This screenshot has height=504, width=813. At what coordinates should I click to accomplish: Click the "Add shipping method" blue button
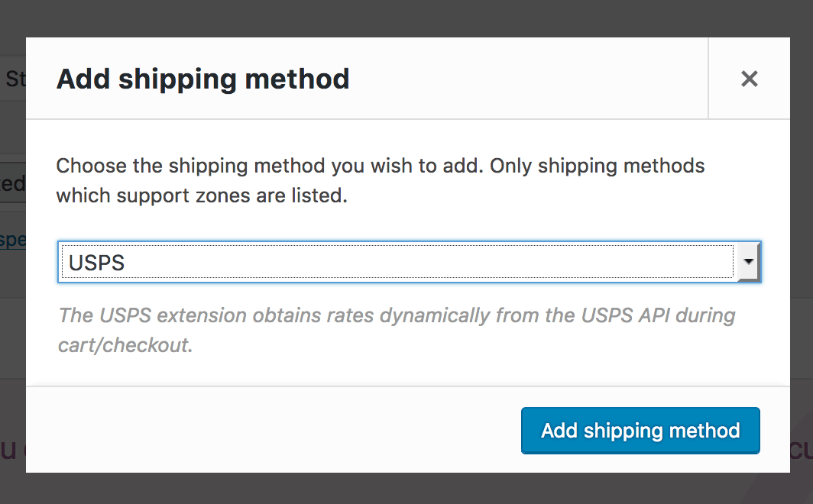click(x=640, y=431)
